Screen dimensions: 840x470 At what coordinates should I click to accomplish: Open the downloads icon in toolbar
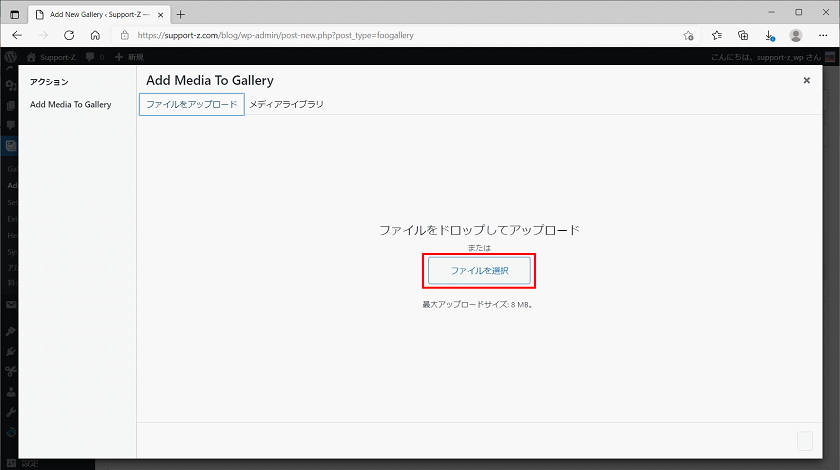click(769, 35)
